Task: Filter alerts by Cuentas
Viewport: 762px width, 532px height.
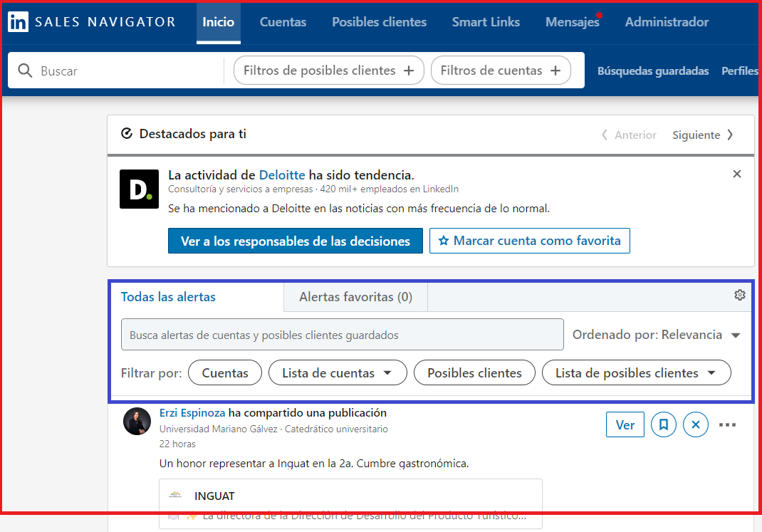Action: (225, 372)
